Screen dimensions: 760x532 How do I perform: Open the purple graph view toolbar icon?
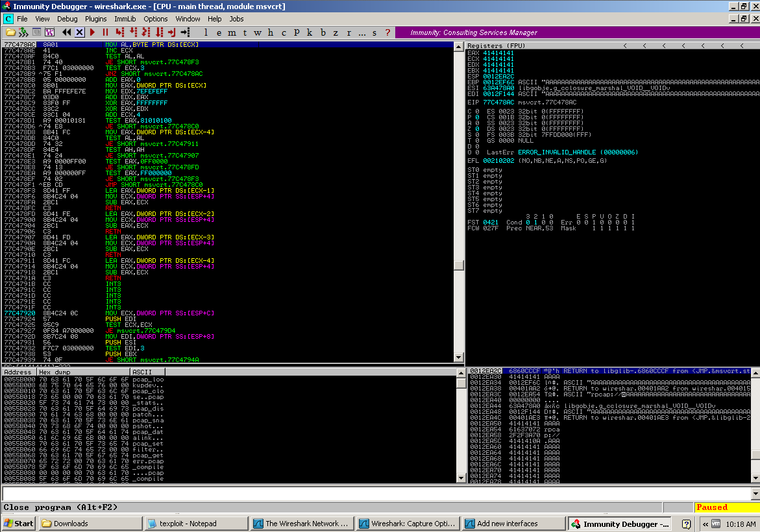point(49,32)
